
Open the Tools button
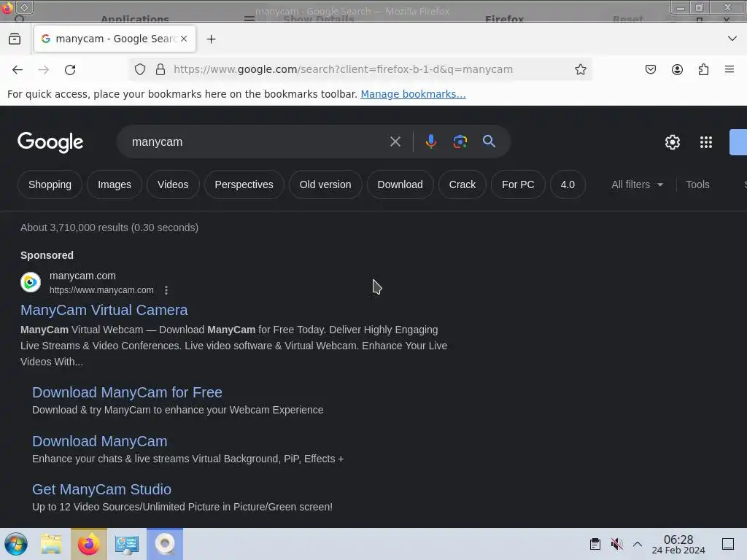[x=697, y=184]
